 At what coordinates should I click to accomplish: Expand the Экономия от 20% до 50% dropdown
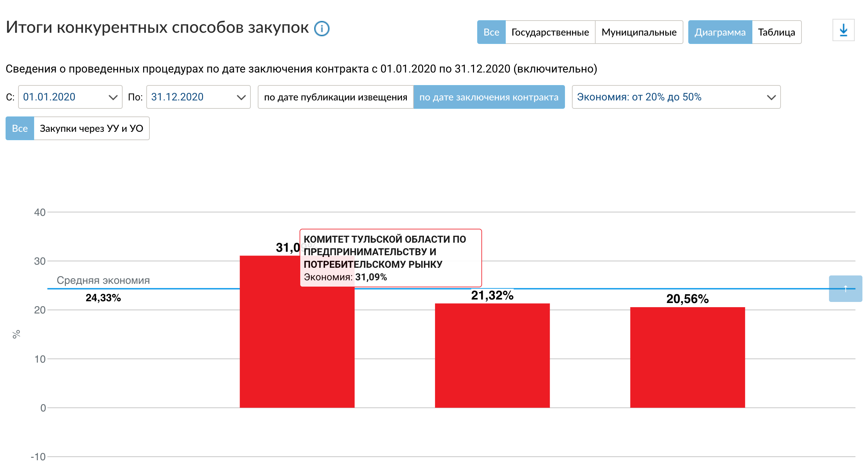[676, 97]
